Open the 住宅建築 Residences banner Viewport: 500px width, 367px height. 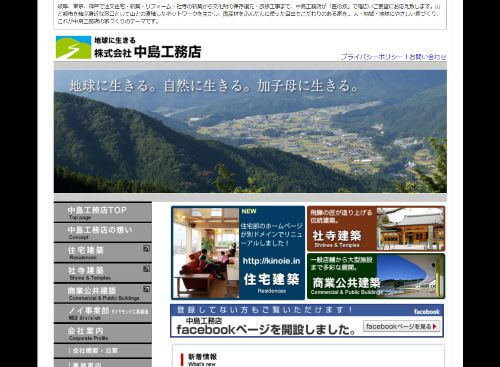pos(238,253)
